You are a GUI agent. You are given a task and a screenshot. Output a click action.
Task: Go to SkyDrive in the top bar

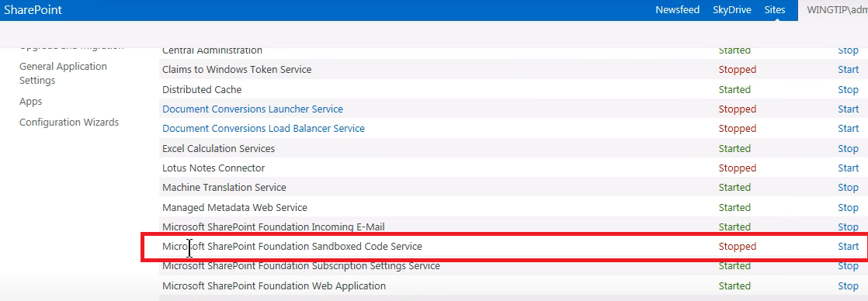click(732, 10)
